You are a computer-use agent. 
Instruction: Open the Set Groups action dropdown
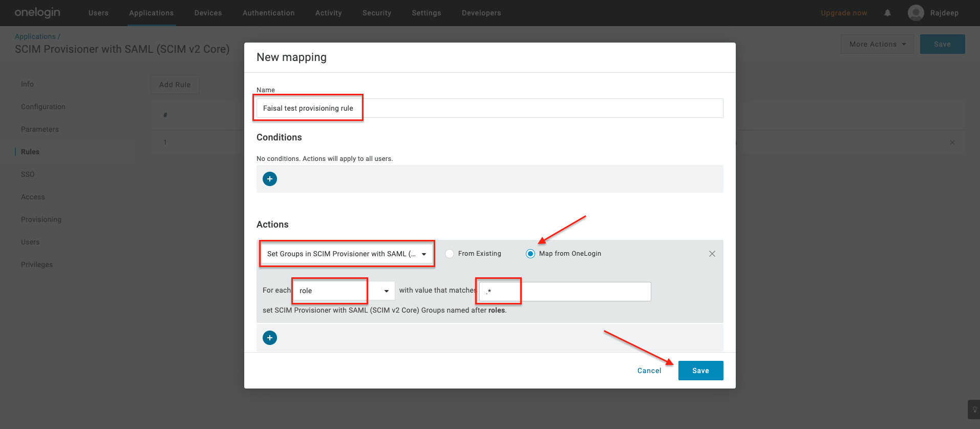pos(347,254)
